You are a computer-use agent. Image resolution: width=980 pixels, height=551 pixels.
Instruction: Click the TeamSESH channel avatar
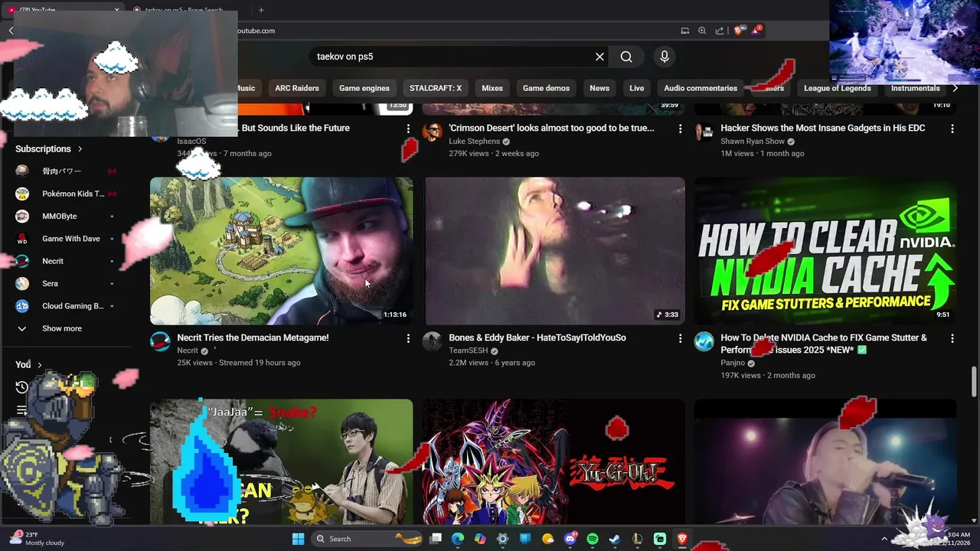pyautogui.click(x=432, y=341)
